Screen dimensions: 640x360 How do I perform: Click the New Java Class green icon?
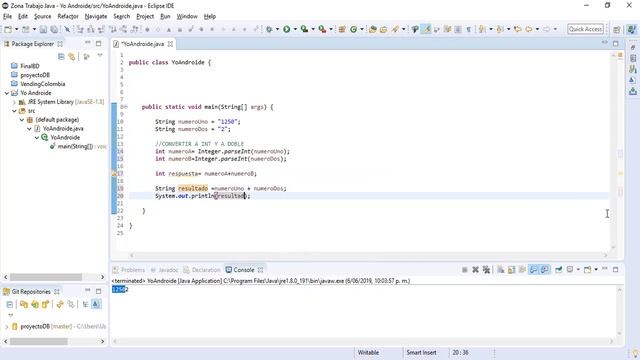(353, 29)
